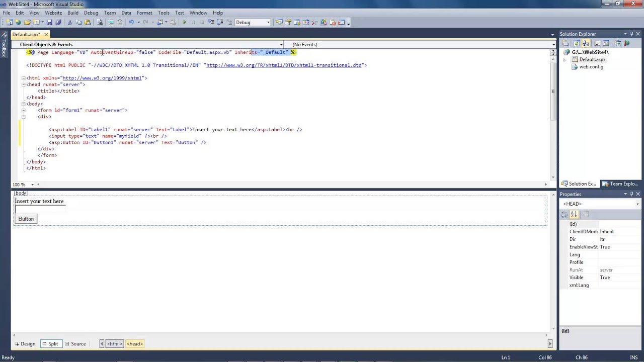Image resolution: width=644 pixels, height=362 pixels.
Task: Open the Format menu
Action: [x=144, y=13]
